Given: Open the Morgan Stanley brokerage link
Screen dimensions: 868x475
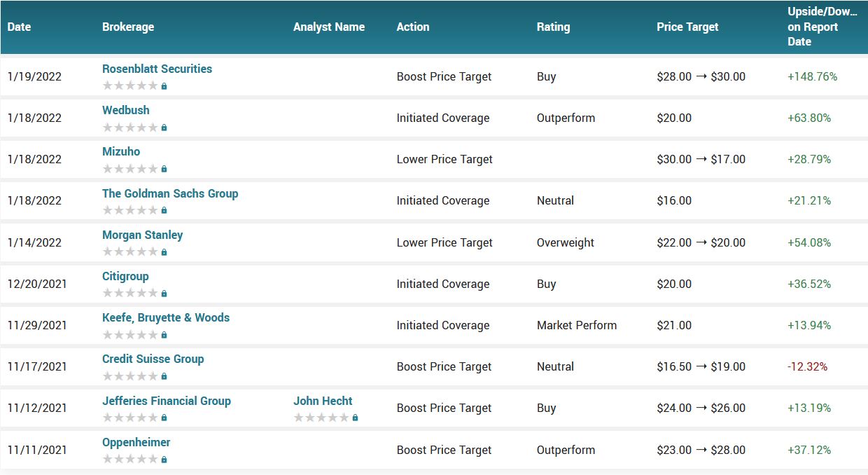Looking at the screenshot, I should (143, 235).
